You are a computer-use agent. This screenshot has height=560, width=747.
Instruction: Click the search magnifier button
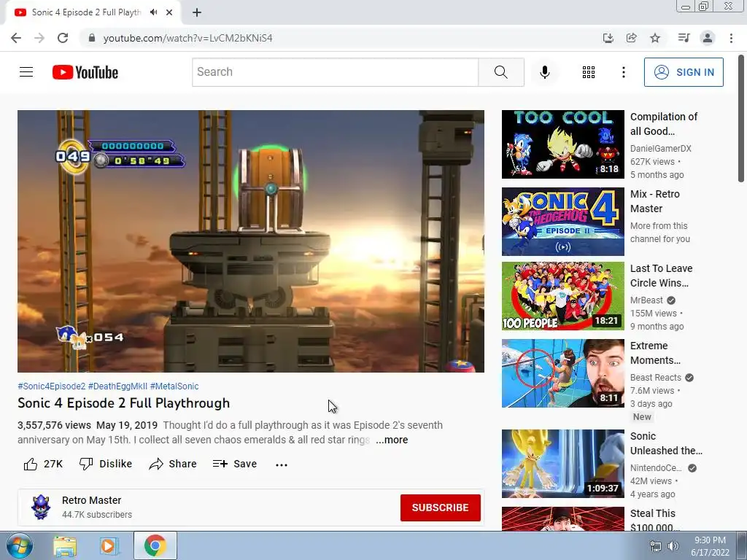coord(500,72)
